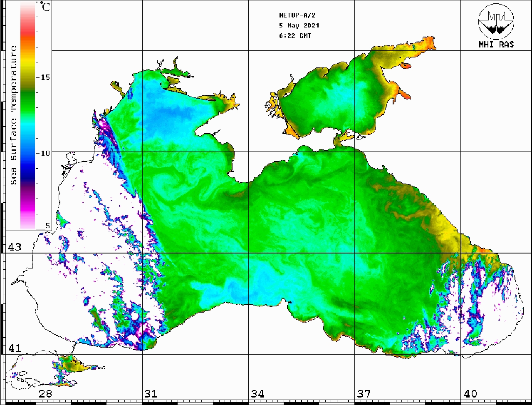Click the Sea Surface Temperature vertical label
Image resolution: width=532 pixels, height=405 pixels.
pos(14,115)
